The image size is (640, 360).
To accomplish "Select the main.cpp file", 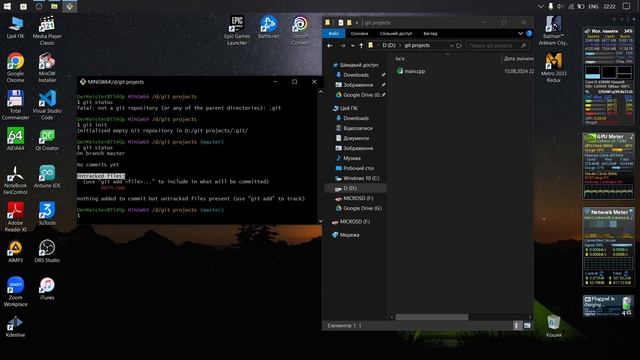I will click(411, 71).
